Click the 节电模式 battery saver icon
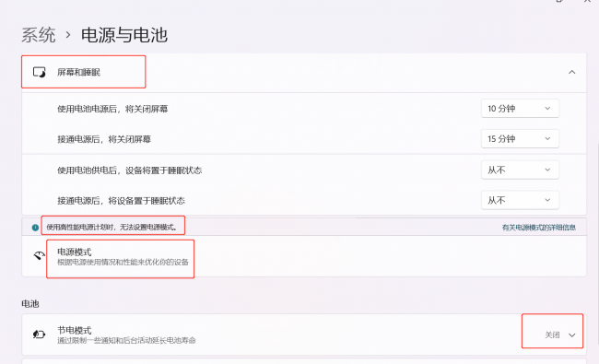 coord(39,335)
